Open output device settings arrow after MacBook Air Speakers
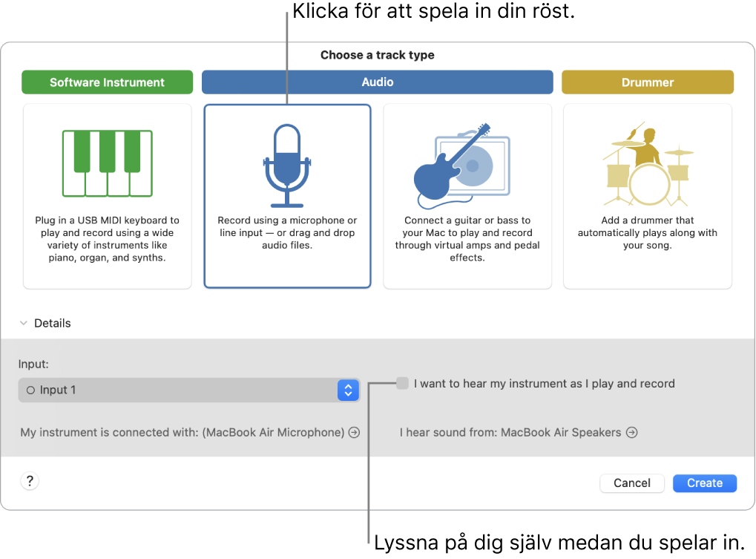756x559 pixels. click(x=631, y=432)
